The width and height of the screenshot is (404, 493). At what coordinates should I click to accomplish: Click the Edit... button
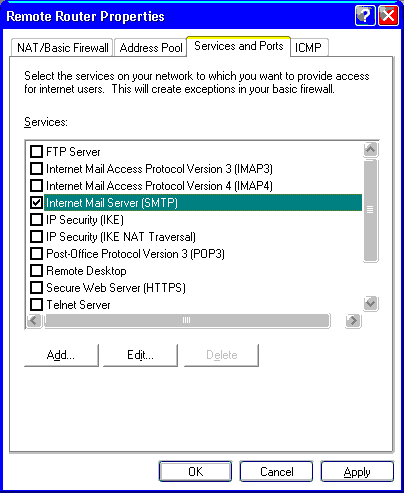[140, 355]
